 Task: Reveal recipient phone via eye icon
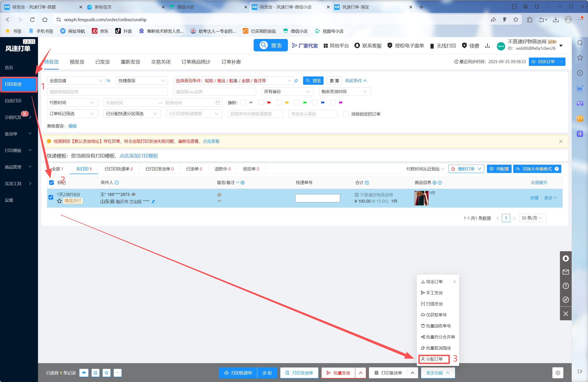pos(133,194)
